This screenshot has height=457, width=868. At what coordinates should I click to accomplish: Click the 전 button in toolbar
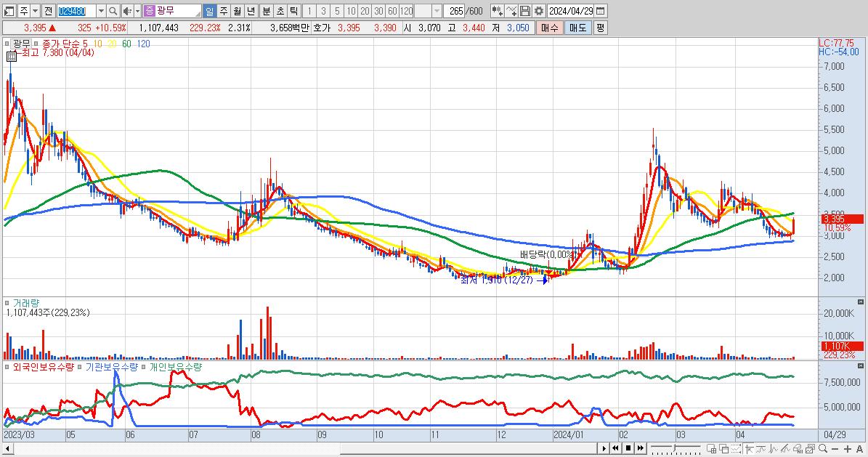(48, 11)
